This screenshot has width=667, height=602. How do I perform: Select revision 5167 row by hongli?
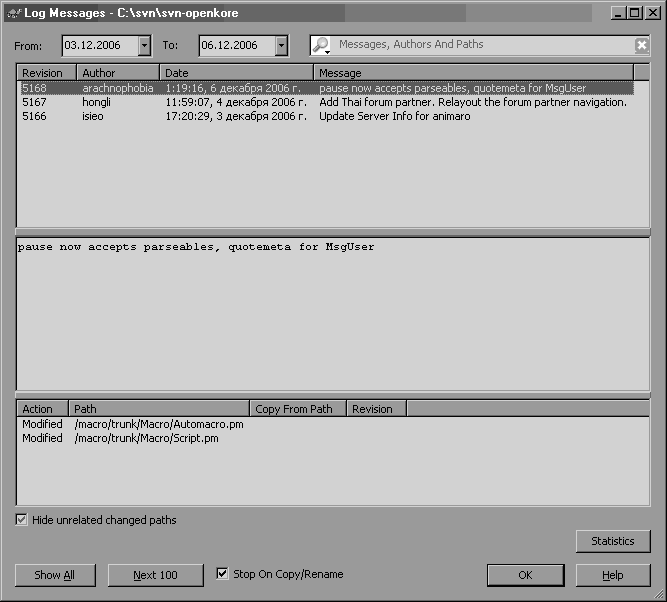327,102
